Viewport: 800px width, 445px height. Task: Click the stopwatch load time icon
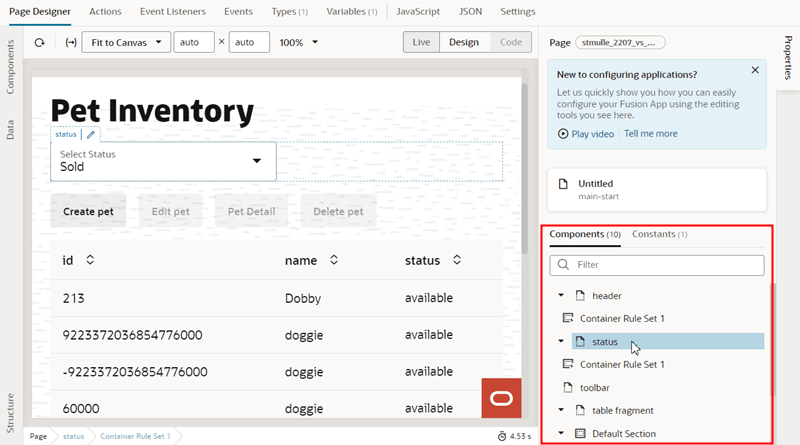[x=502, y=436]
